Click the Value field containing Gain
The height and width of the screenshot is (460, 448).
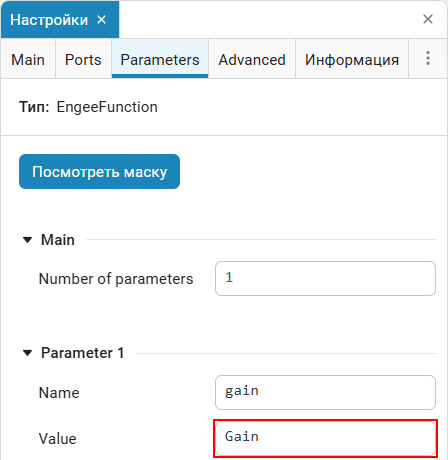tap(325, 438)
